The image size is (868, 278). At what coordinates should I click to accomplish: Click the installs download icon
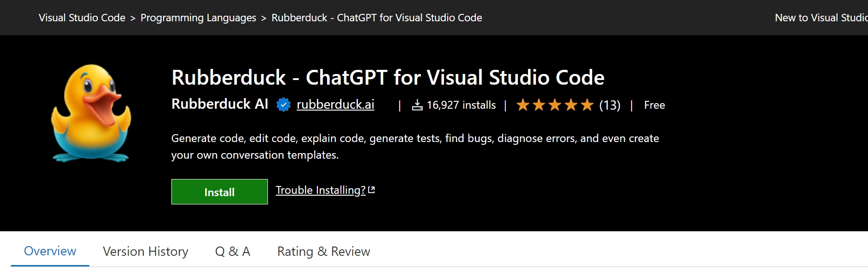point(417,105)
